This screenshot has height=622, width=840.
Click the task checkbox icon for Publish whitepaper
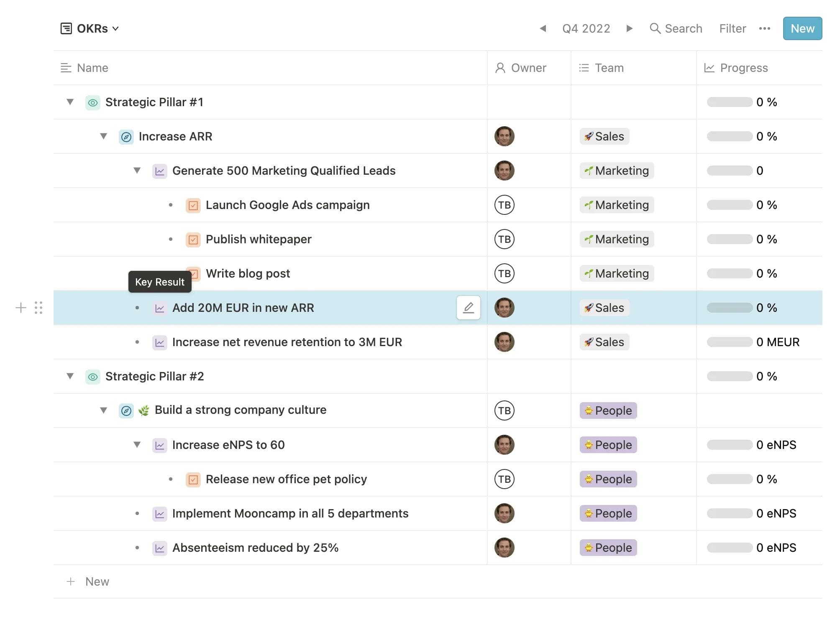pos(193,240)
